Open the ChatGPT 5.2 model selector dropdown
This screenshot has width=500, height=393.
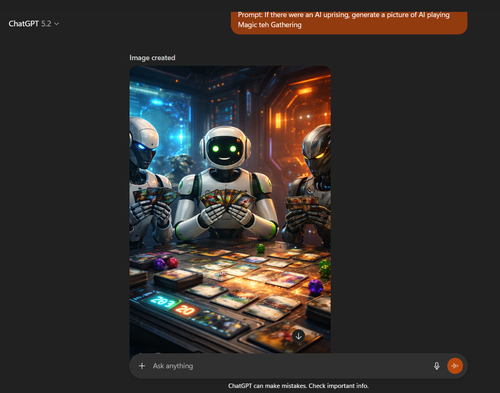[34, 24]
